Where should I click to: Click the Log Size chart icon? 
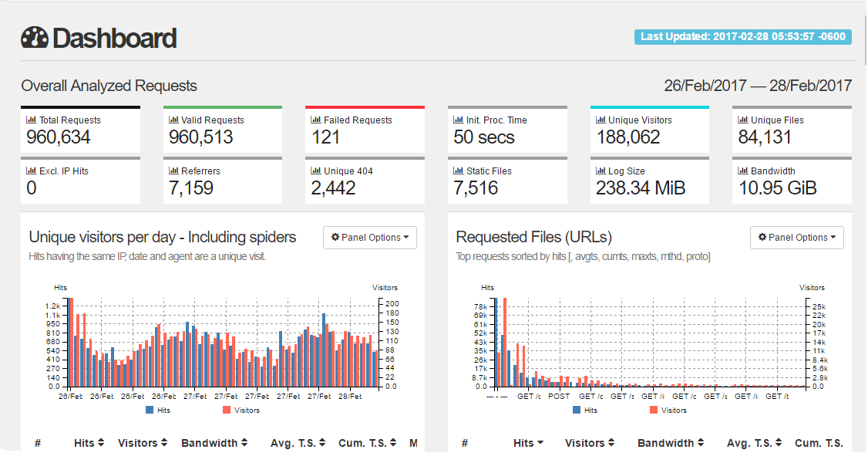[x=601, y=171]
